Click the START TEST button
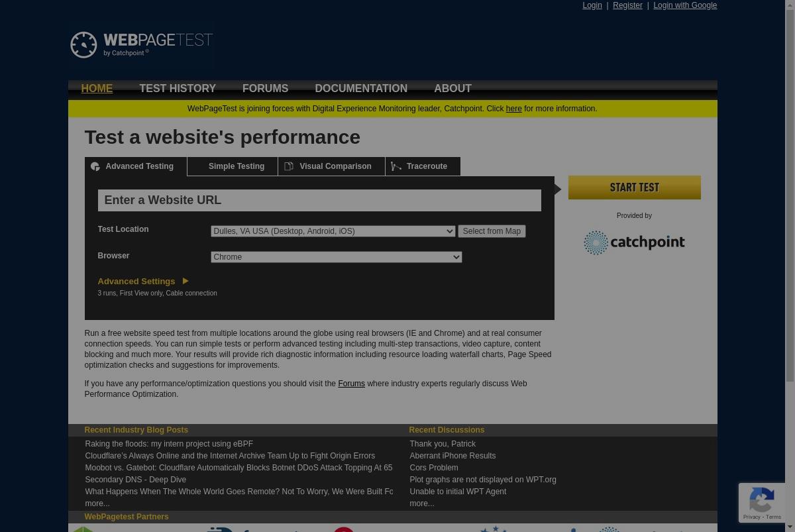Image resolution: width=795 pixels, height=532 pixels. click(x=634, y=187)
